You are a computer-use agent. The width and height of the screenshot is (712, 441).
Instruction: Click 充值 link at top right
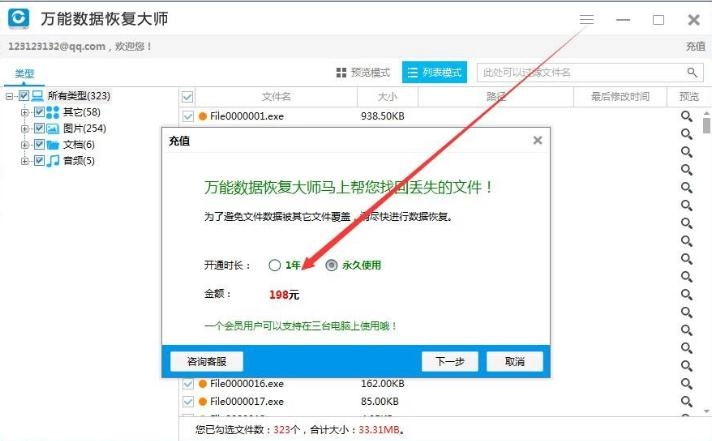tap(695, 46)
